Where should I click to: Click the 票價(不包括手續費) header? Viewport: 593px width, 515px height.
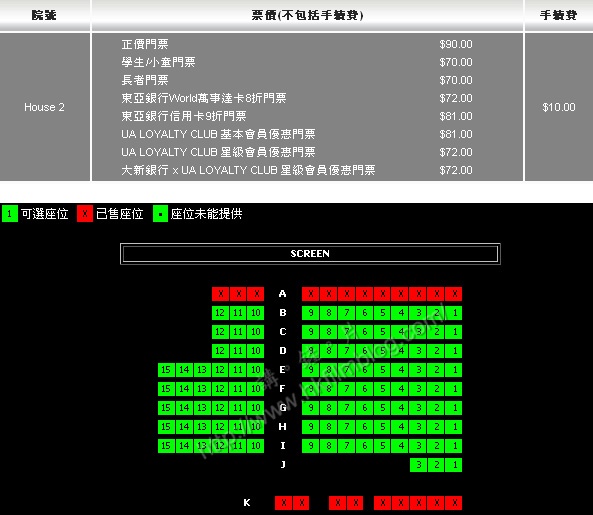[x=307, y=15]
